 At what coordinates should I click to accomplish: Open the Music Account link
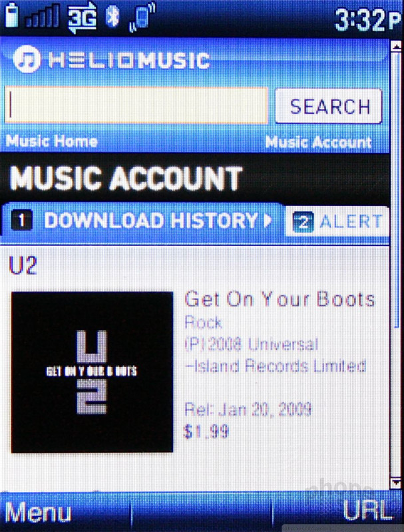point(318,142)
